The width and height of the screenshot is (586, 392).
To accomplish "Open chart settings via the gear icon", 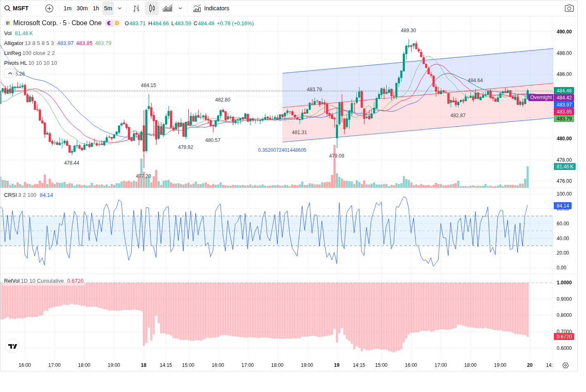I will coord(565,365).
